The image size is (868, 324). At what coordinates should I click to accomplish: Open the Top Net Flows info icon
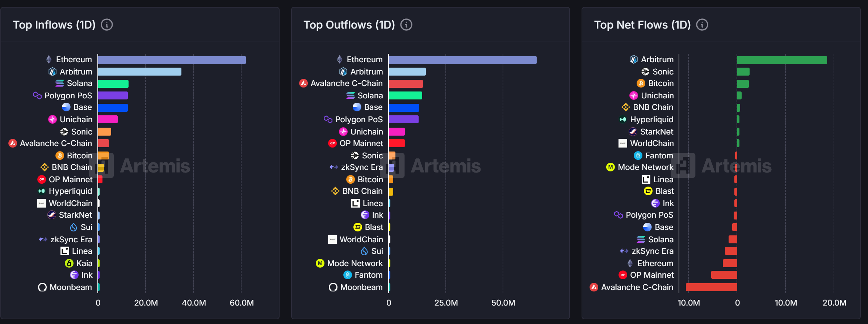pyautogui.click(x=702, y=25)
